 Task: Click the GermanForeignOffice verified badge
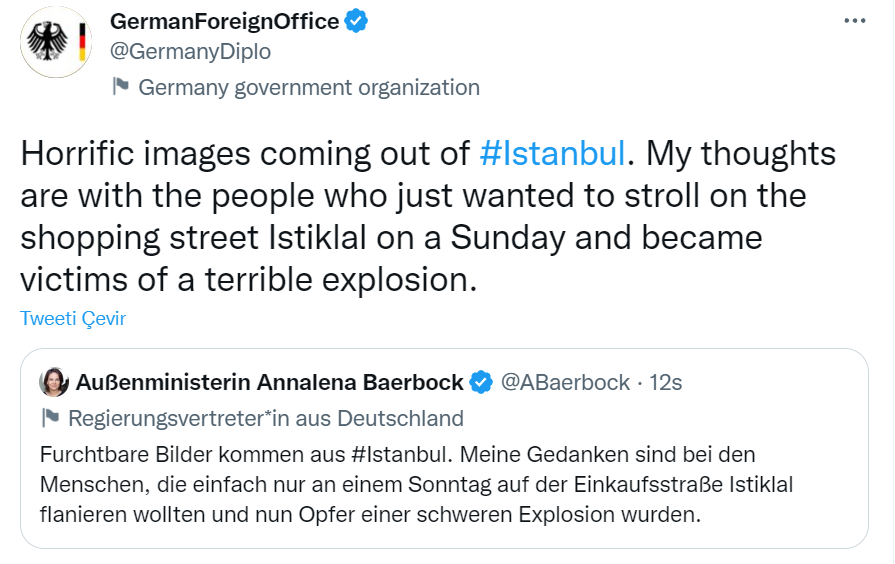coord(356,22)
